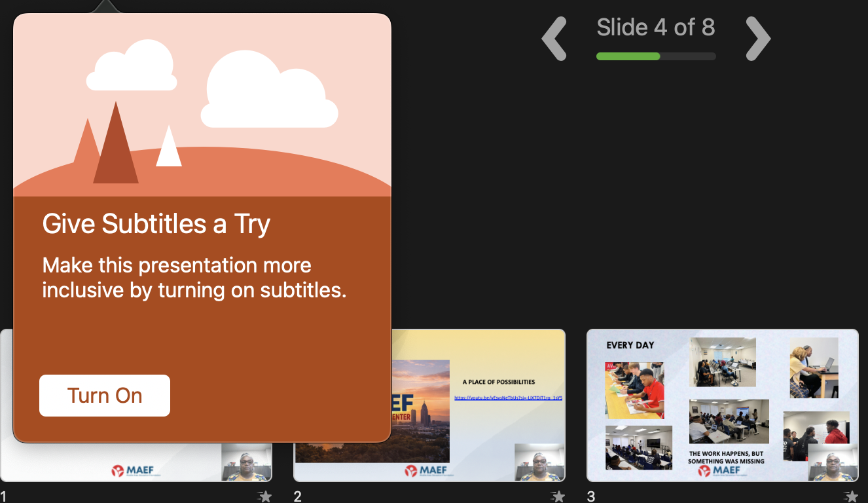Click the 'Give Subtitles a Try' heading
Image resolution: width=868 pixels, height=503 pixels.
(x=156, y=224)
